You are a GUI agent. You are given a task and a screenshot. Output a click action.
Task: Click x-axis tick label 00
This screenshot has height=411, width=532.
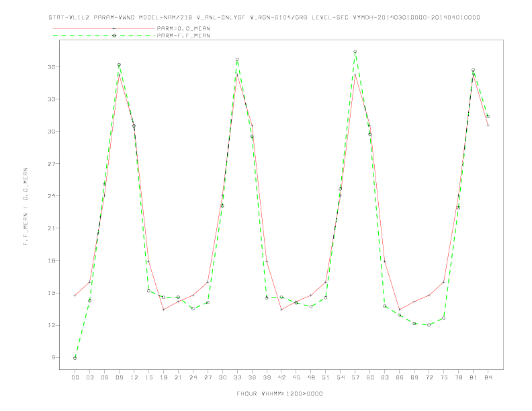click(x=75, y=377)
